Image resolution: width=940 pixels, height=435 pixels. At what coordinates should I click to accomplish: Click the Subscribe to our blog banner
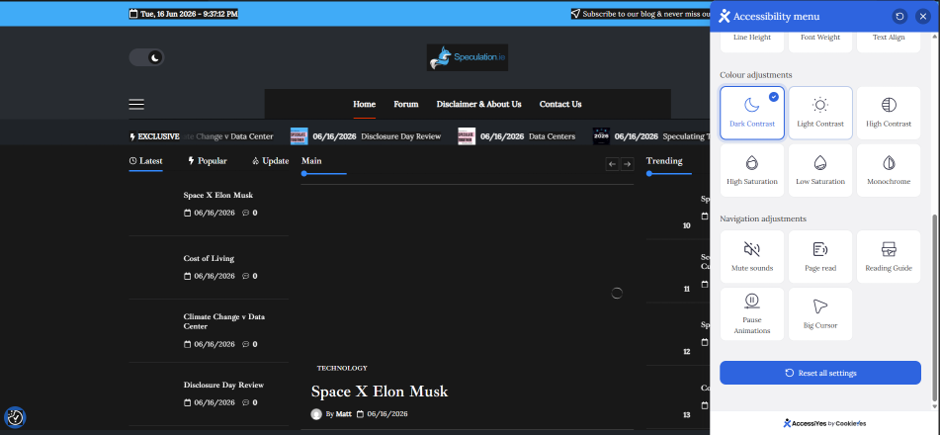coord(640,14)
